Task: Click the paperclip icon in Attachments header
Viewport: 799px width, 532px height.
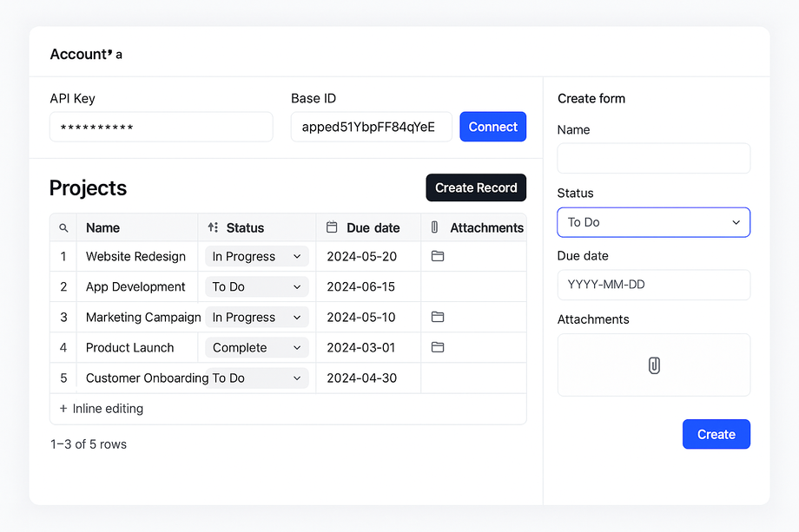Action: click(435, 227)
